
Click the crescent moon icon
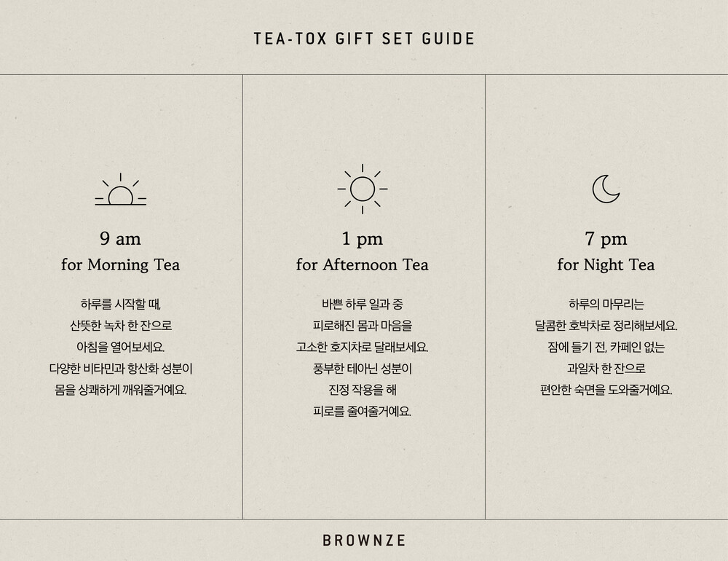[606, 189]
